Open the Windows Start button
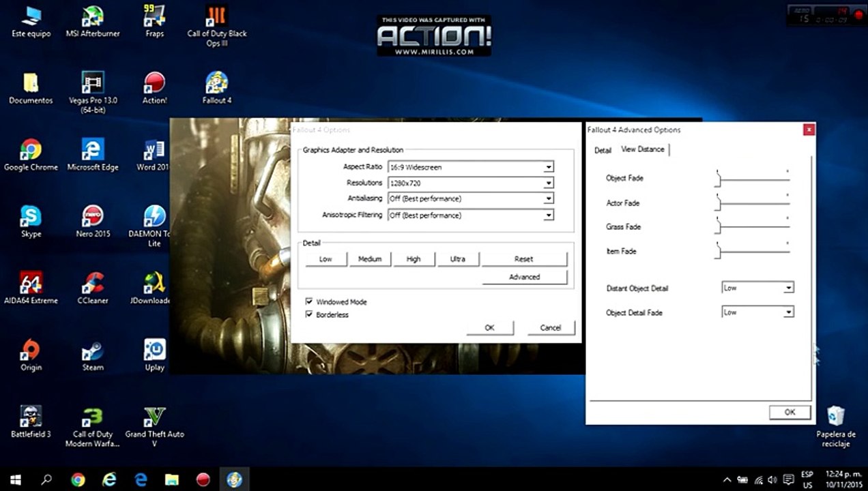 coord(15,479)
